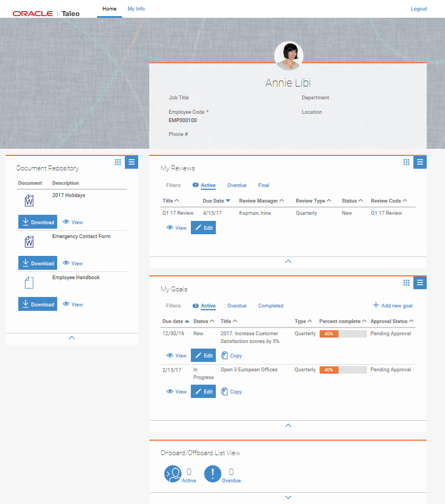Edit the Q1 17 Review
The width and height of the screenshot is (445, 504).
click(204, 228)
